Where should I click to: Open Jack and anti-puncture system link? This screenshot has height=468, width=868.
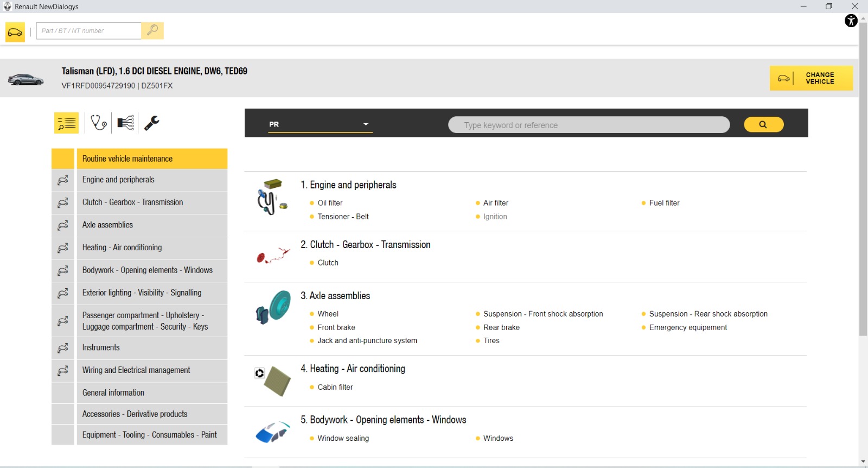[367, 341]
